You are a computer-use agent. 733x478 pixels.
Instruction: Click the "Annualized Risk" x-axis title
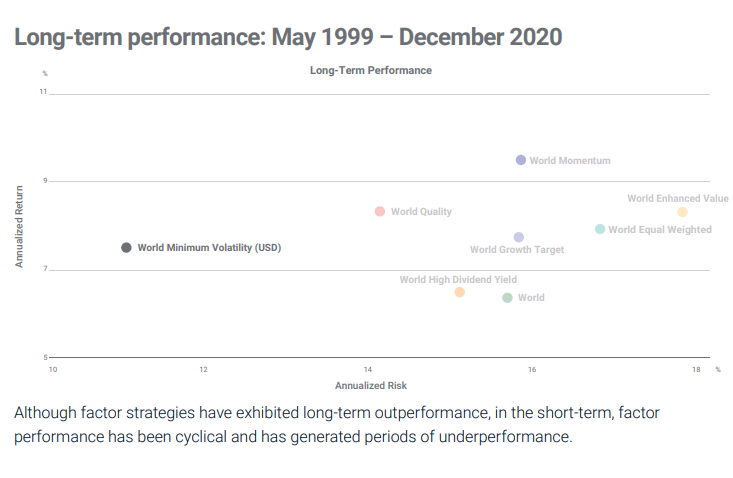[371, 385]
